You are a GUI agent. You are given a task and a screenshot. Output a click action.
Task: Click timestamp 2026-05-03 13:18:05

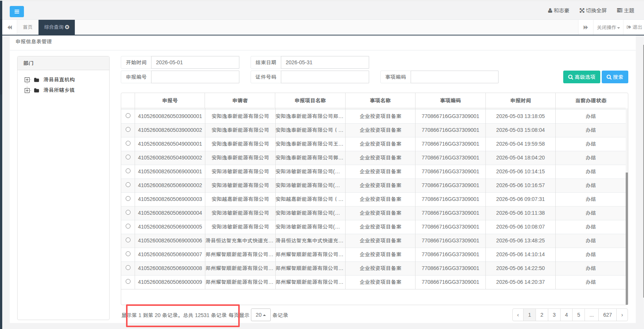pos(521,116)
